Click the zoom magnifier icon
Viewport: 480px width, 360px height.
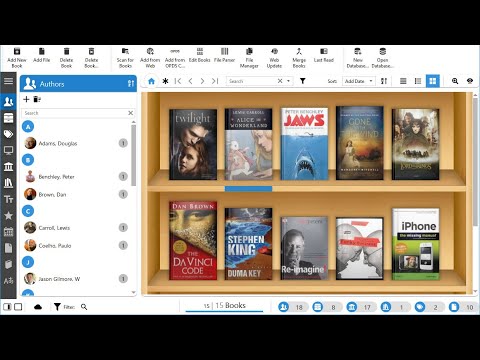point(455,81)
